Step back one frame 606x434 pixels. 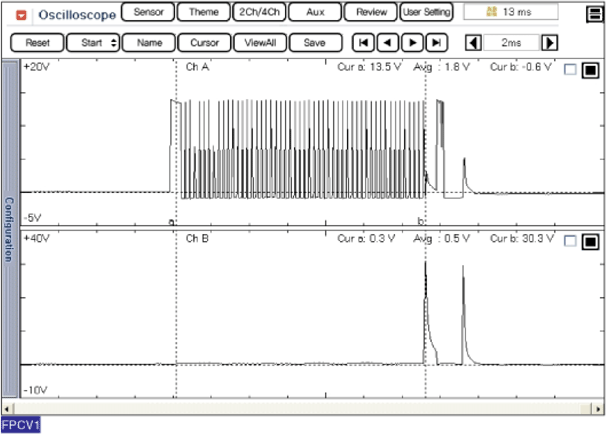(x=389, y=43)
